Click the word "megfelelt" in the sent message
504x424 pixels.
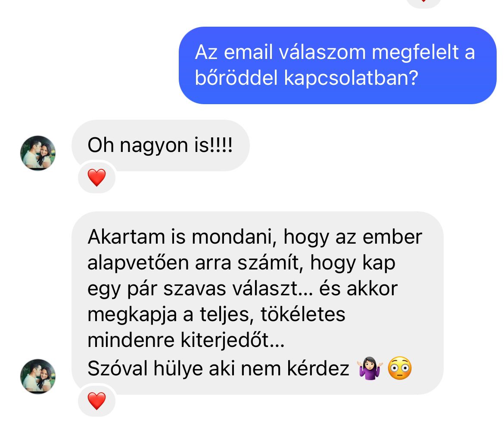[x=415, y=53]
